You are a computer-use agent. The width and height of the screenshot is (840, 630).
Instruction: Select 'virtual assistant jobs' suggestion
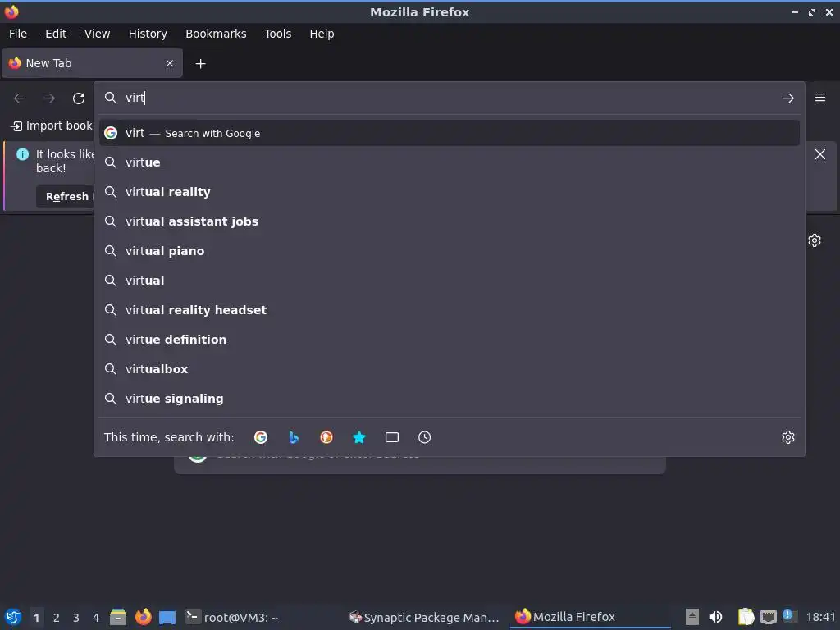(x=449, y=221)
